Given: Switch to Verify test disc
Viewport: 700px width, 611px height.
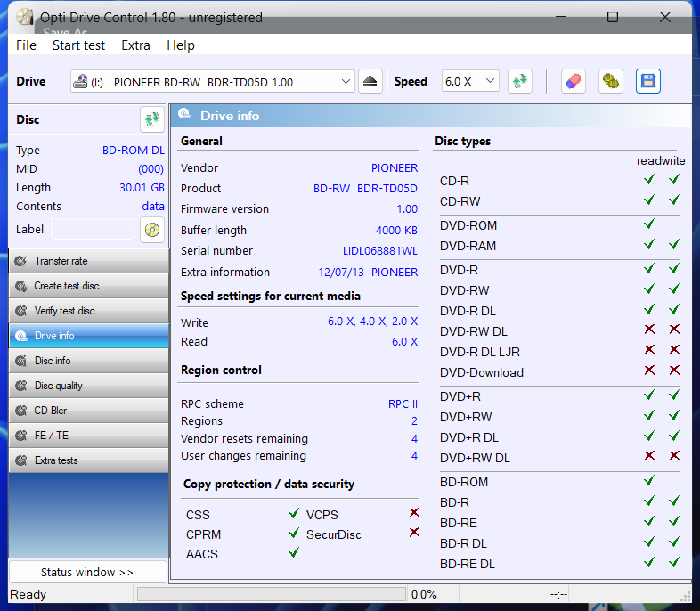Looking at the screenshot, I should (89, 311).
